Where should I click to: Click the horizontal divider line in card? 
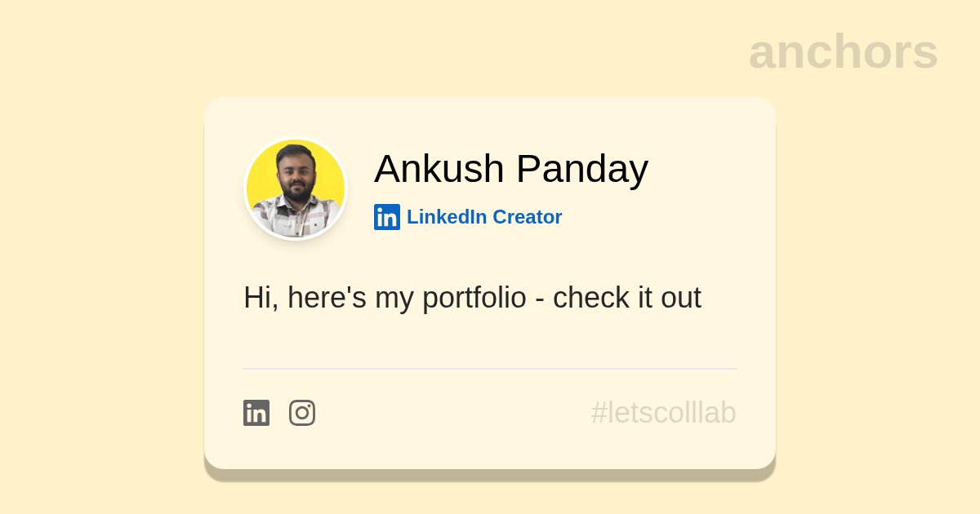coord(490,369)
